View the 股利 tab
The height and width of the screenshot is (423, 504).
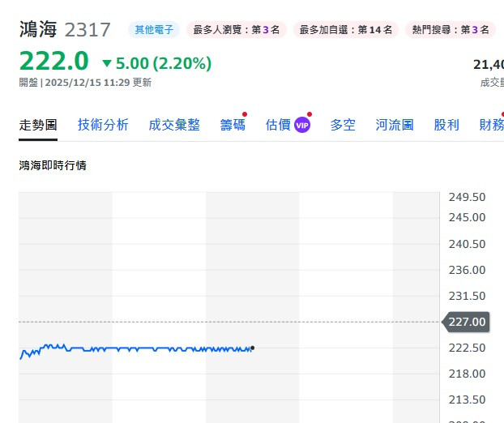(x=446, y=125)
